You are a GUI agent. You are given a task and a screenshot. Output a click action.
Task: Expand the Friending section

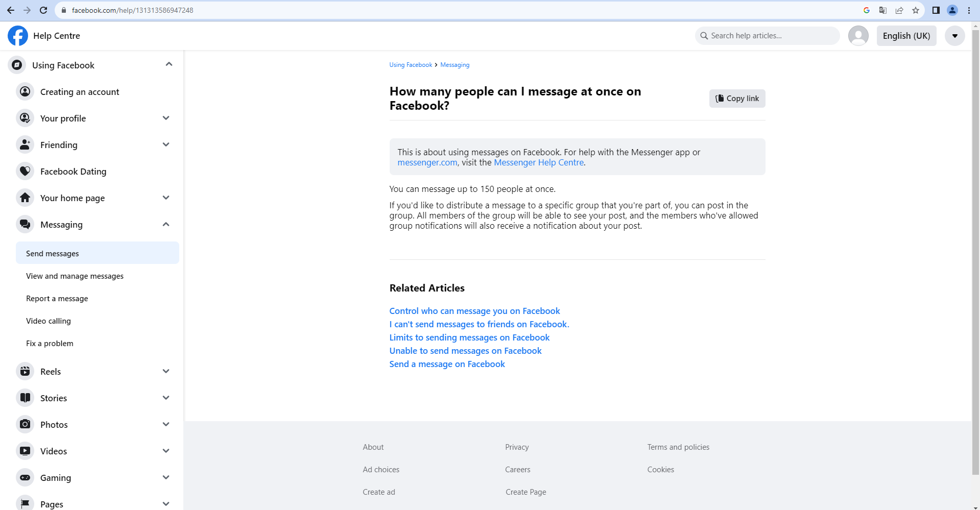coord(166,144)
